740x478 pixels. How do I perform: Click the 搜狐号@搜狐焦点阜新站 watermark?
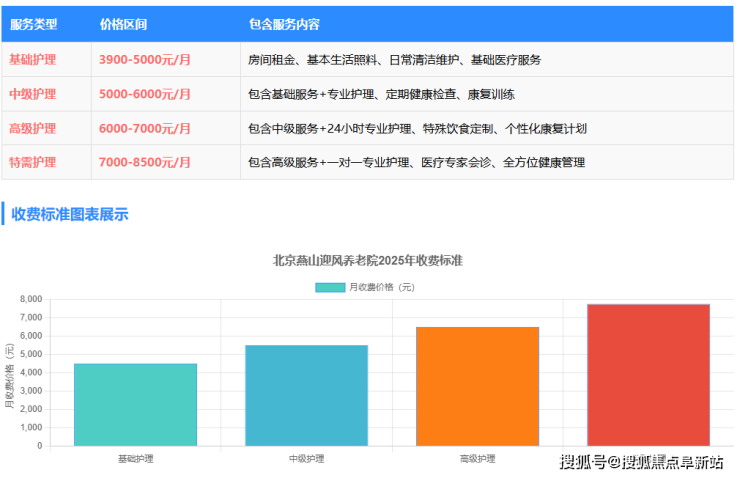[641, 461]
